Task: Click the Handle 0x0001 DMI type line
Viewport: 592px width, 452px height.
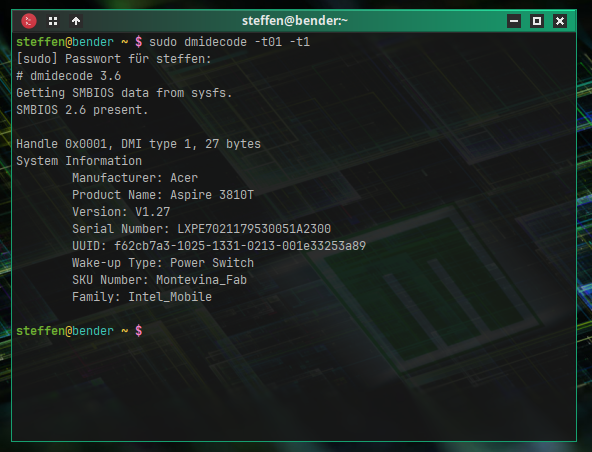Action: pos(138,144)
